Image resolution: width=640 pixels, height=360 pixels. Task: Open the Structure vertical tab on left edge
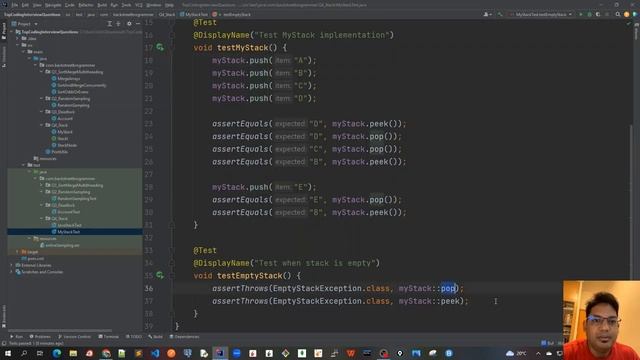[x=4, y=57]
